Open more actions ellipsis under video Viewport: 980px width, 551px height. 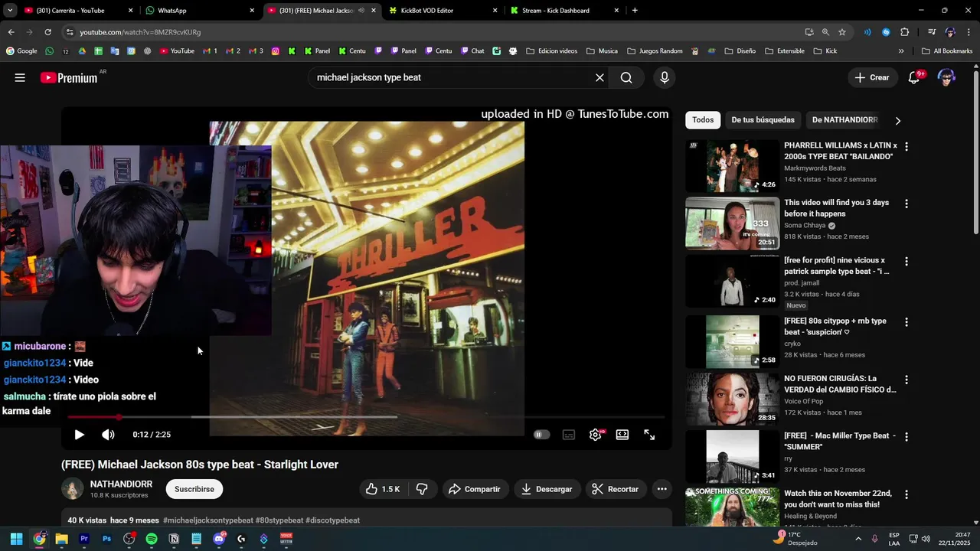tap(662, 489)
